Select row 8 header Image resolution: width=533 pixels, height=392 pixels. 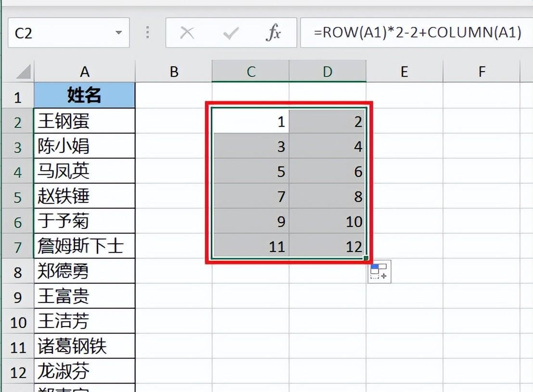[18, 271]
